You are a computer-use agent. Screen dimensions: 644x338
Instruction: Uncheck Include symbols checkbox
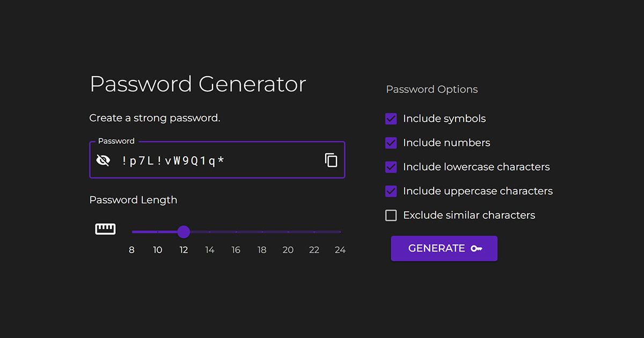pos(391,119)
